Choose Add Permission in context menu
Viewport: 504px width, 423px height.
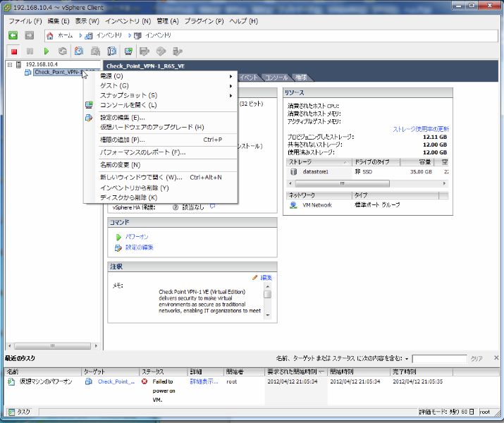[160, 140]
